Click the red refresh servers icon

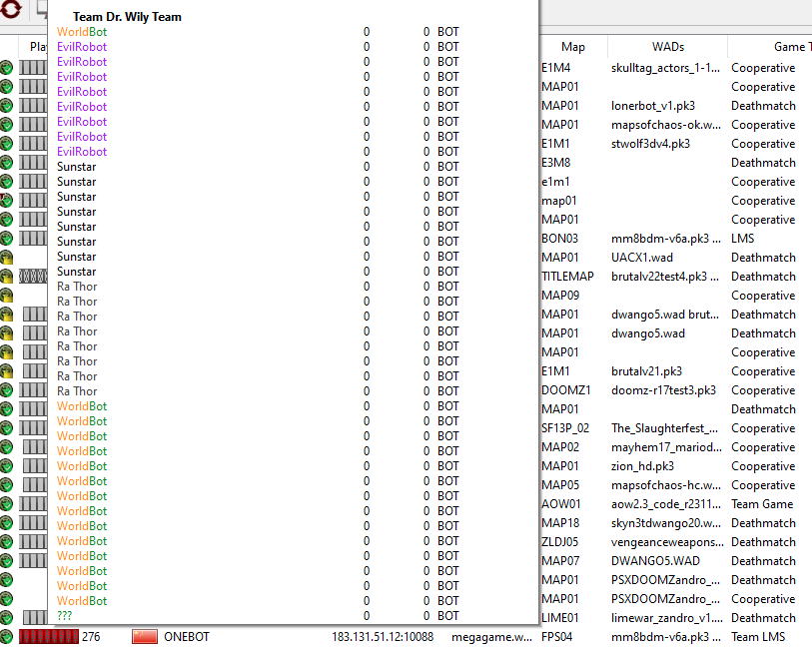(x=10, y=9)
